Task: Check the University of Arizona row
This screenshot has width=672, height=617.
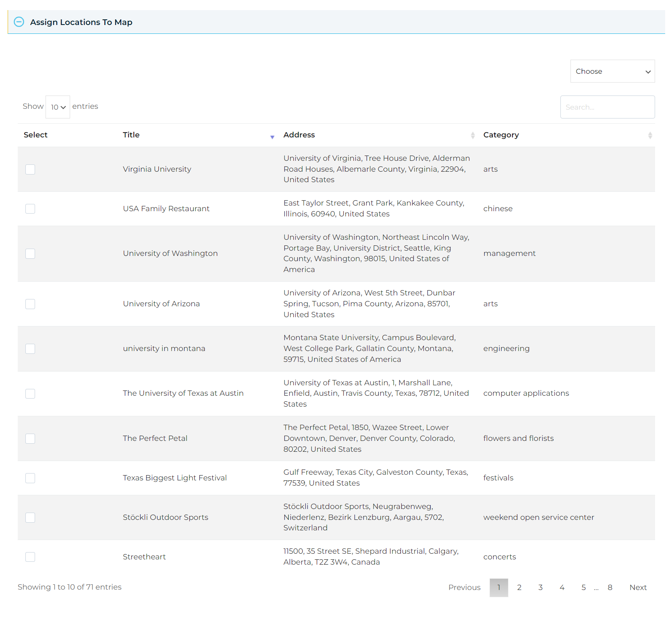Action: click(30, 304)
